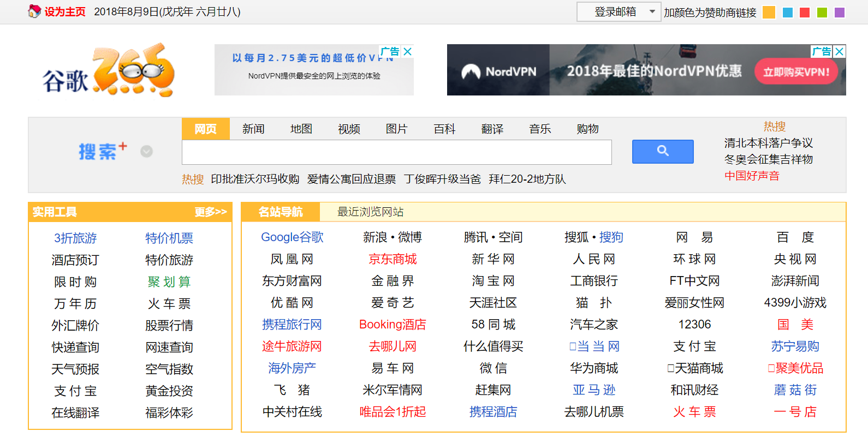Click the 搜索+ engine label

(103, 151)
